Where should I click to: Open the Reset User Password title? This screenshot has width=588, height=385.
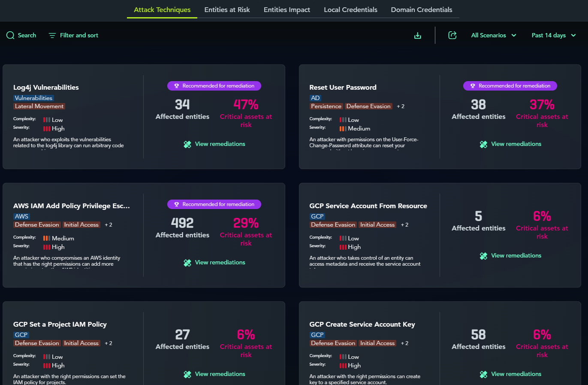coord(343,87)
